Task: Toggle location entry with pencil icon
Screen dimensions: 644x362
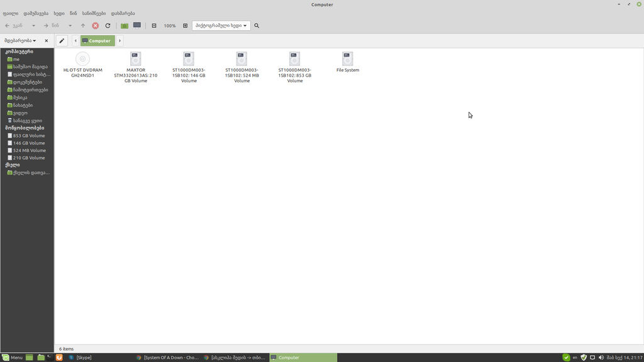Action: (x=62, y=41)
